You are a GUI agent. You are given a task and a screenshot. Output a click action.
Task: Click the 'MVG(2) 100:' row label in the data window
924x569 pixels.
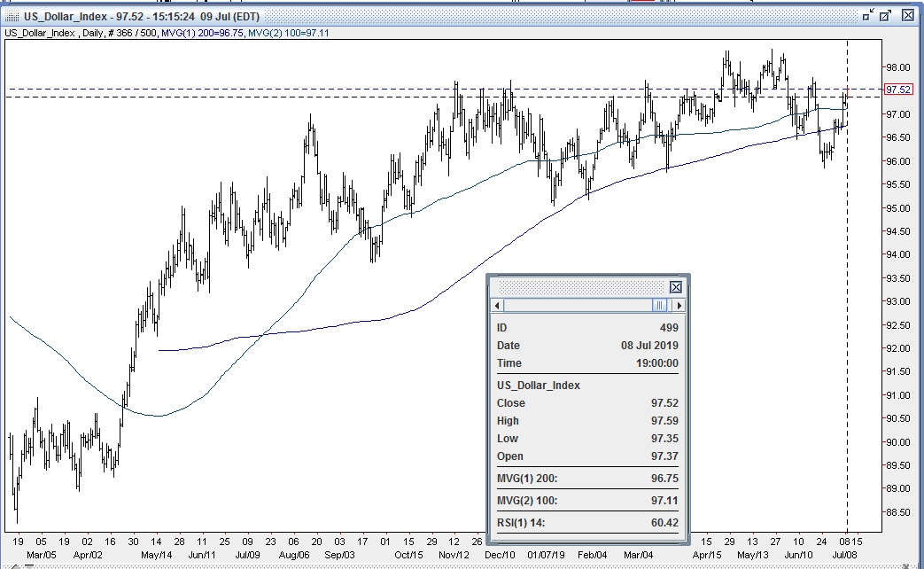tap(527, 501)
